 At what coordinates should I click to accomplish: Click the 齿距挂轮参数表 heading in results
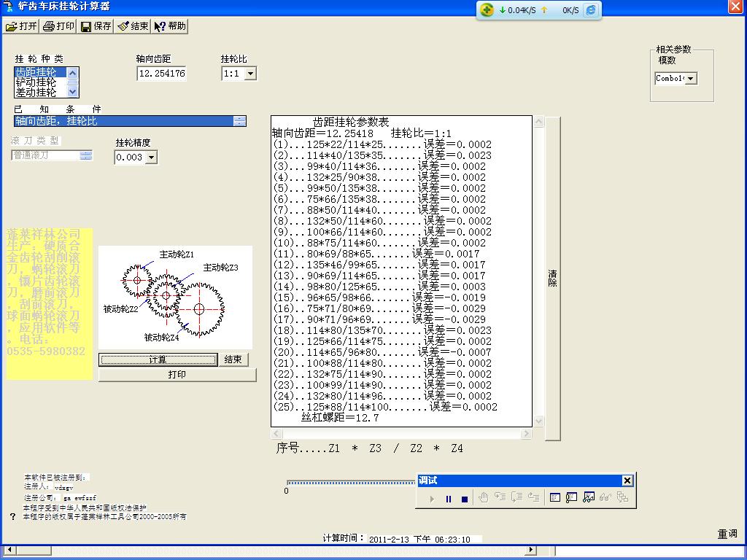(x=351, y=122)
